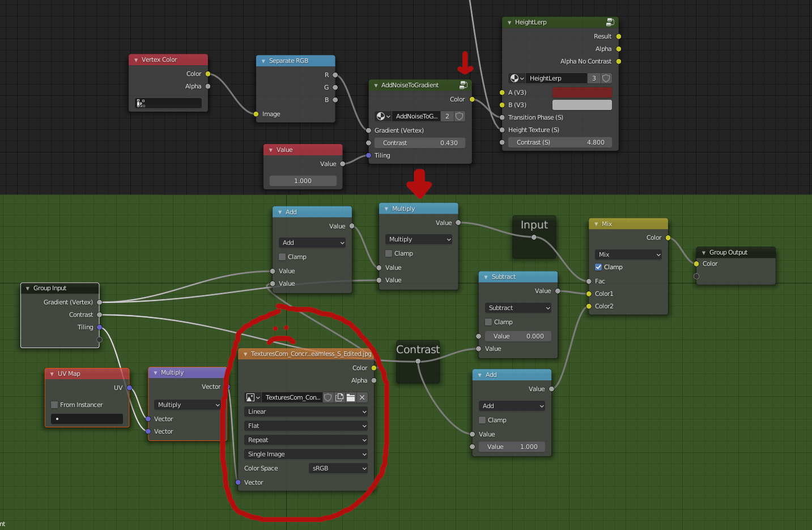The image size is (812, 530).
Task: Click the Result output socket on HeightLerp
Action: coord(619,36)
